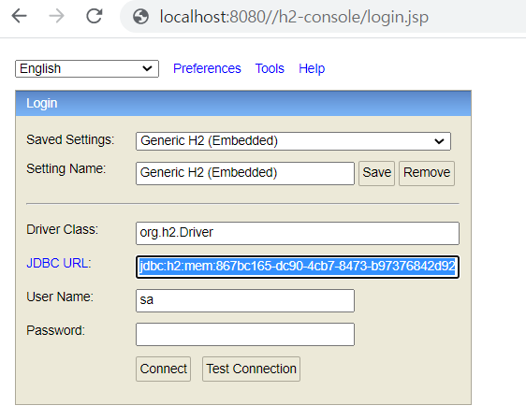This screenshot has width=526, height=420.
Task: Click the Saved Settings label
Action: (70, 139)
